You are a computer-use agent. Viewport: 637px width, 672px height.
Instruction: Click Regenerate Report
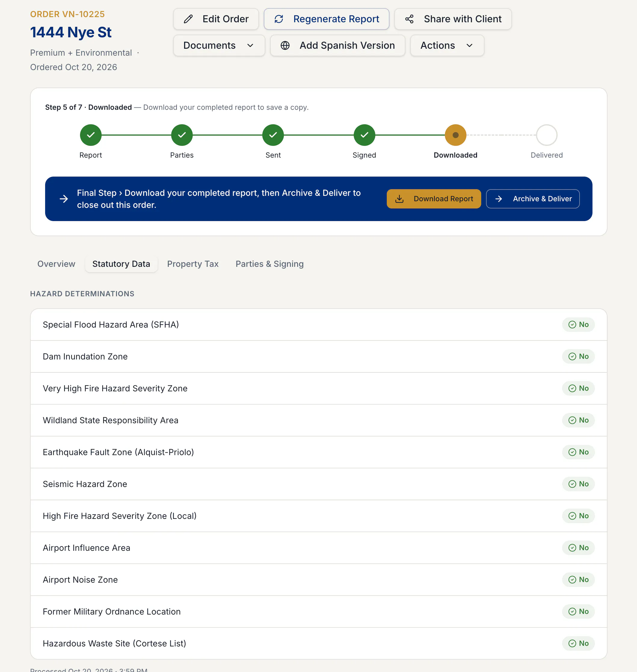point(326,19)
